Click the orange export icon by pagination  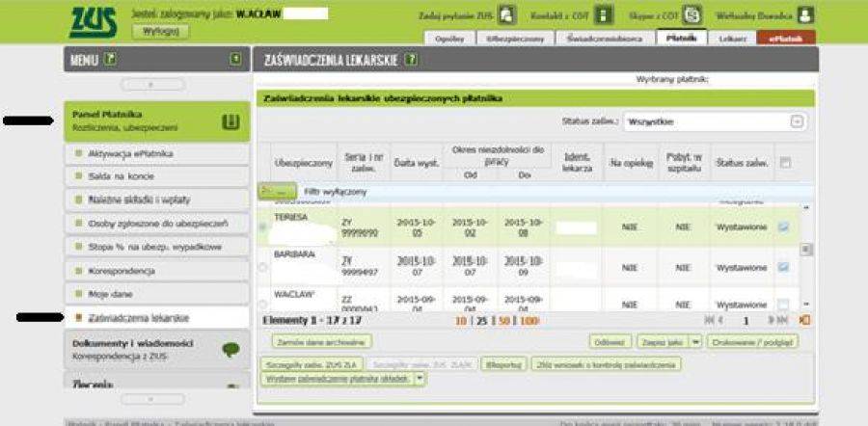point(805,320)
